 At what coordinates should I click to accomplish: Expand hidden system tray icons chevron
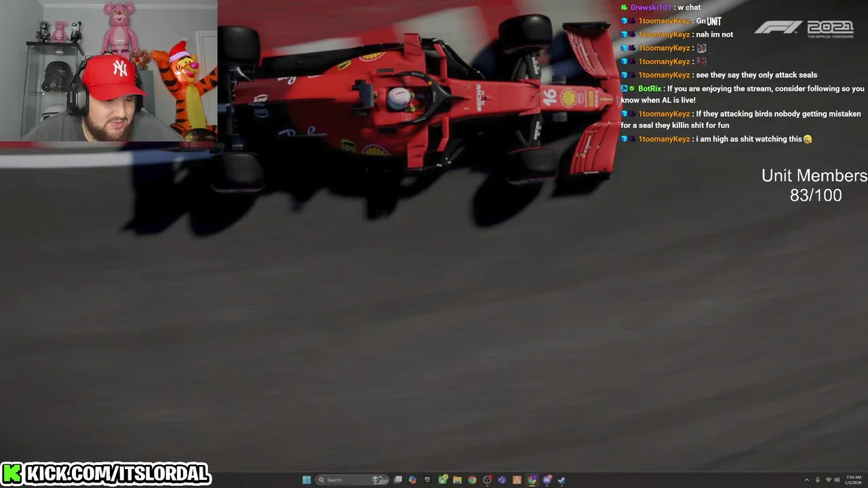click(x=807, y=480)
